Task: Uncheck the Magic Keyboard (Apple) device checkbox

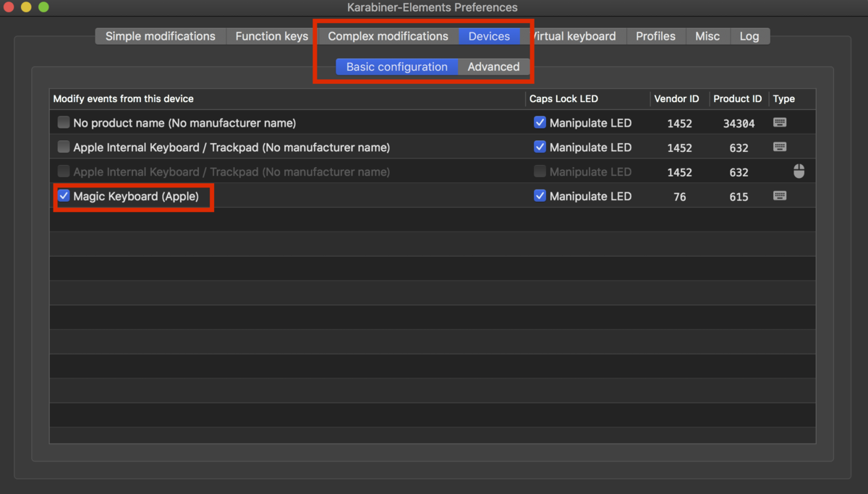Action: point(64,196)
